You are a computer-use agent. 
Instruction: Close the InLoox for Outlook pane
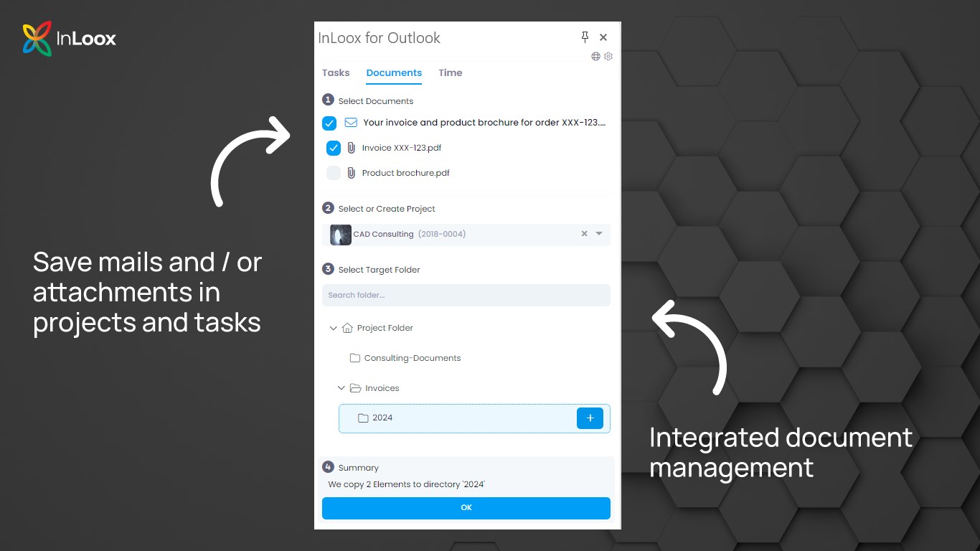[x=603, y=37]
